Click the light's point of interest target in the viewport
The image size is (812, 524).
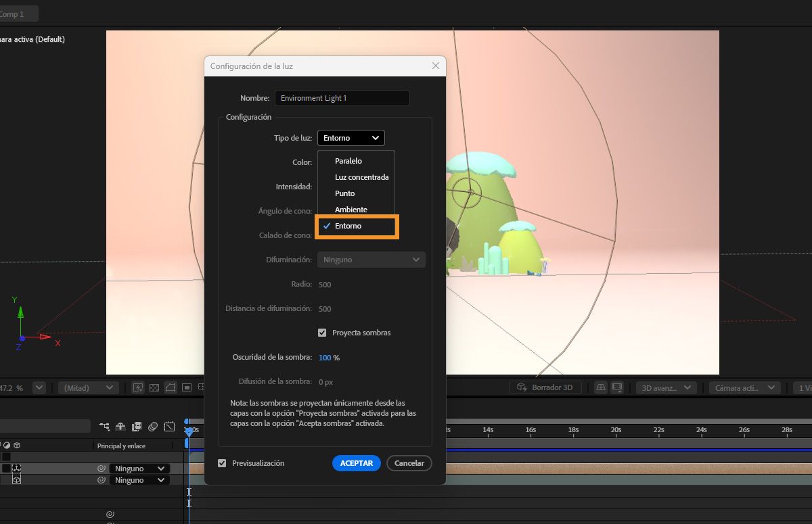tap(468, 192)
